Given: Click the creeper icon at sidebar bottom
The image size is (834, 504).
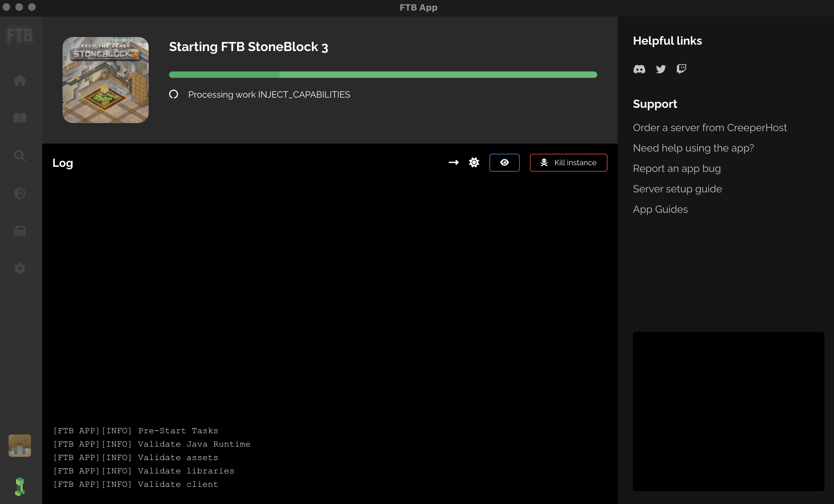Looking at the screenshot, I should 20,486.
